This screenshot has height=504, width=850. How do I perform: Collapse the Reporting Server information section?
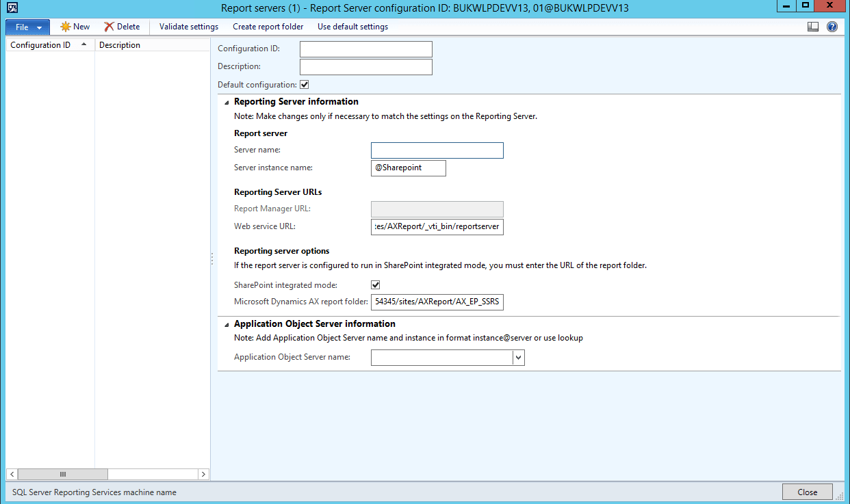tap(227, 102)
